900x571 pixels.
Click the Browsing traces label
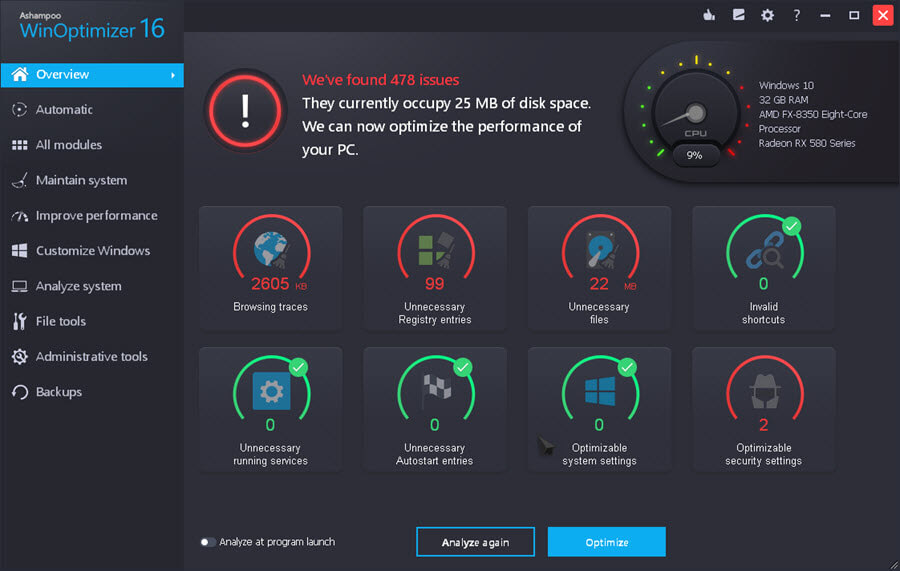(x=270, y=307)
